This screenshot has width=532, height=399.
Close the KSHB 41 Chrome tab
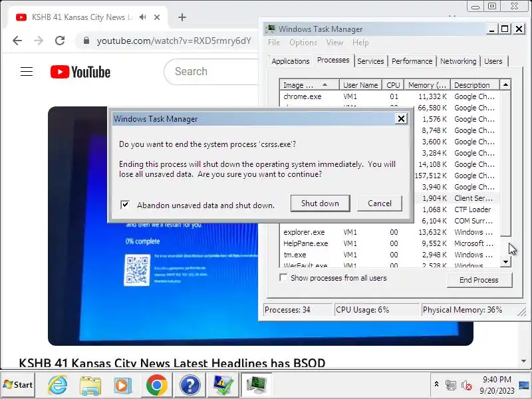pyautogui.click(x=157, y=17)
